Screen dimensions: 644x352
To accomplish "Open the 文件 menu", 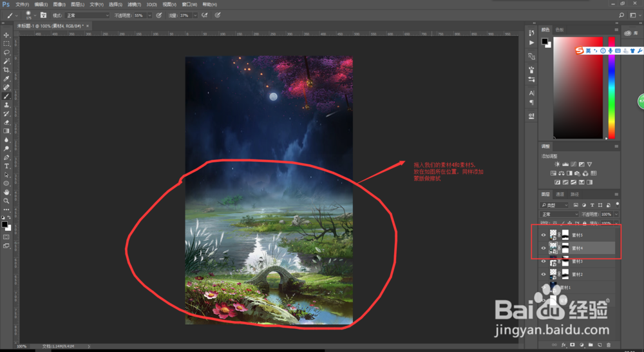I will tap(22, 5).
